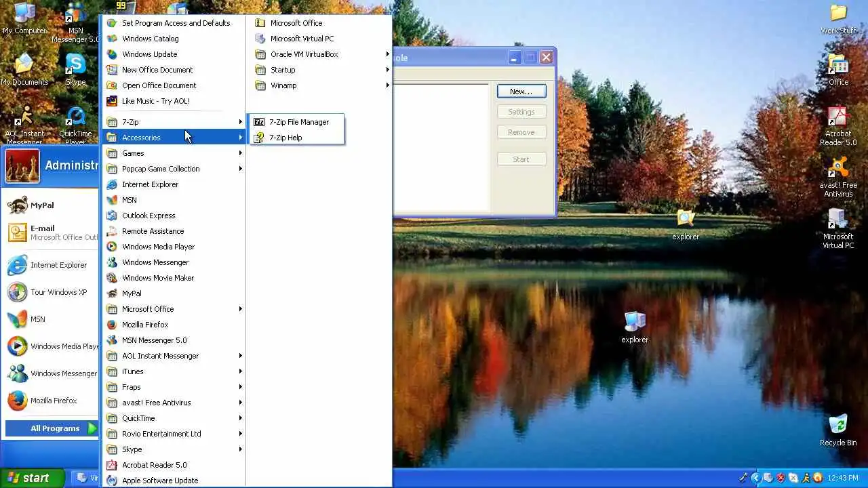
Task: Open Tour Windows XP from the Start menu
Action: coord(50,292)
